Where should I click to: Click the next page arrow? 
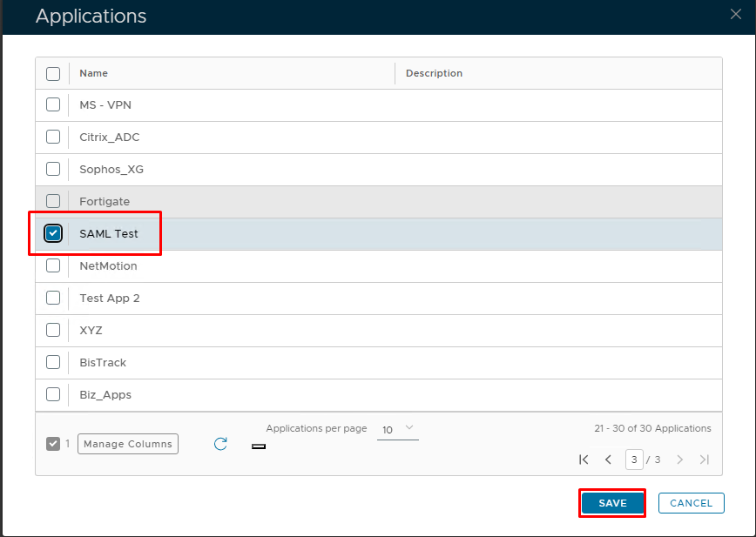(680, 460)
